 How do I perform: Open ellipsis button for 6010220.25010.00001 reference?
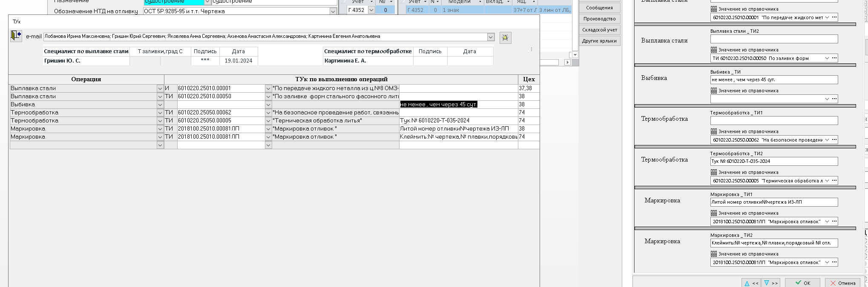[x=834, y=17]
